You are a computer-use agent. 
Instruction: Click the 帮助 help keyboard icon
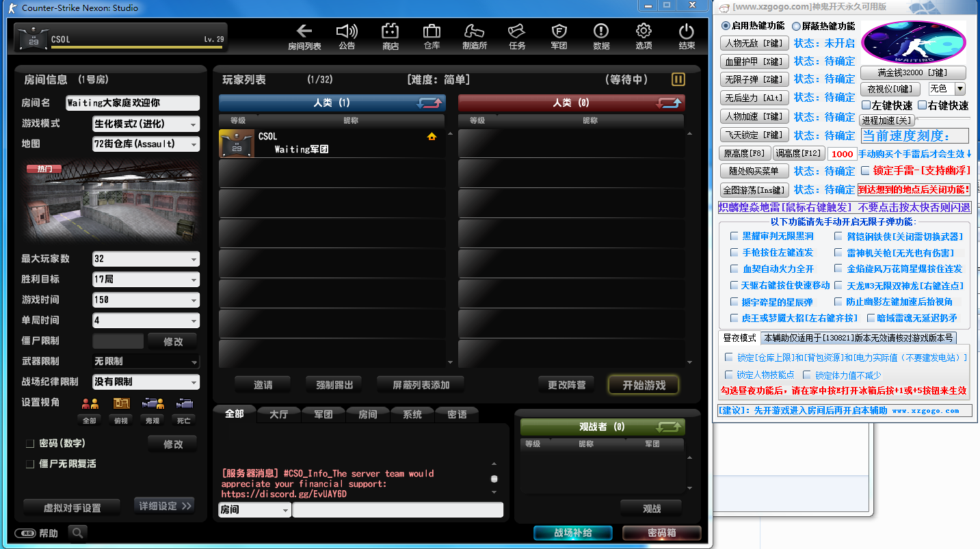25,533
